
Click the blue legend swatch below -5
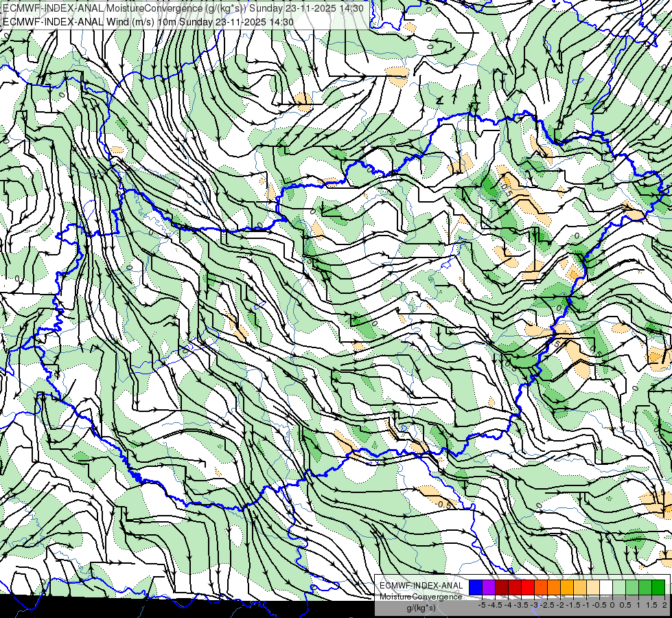coord(476,587)
